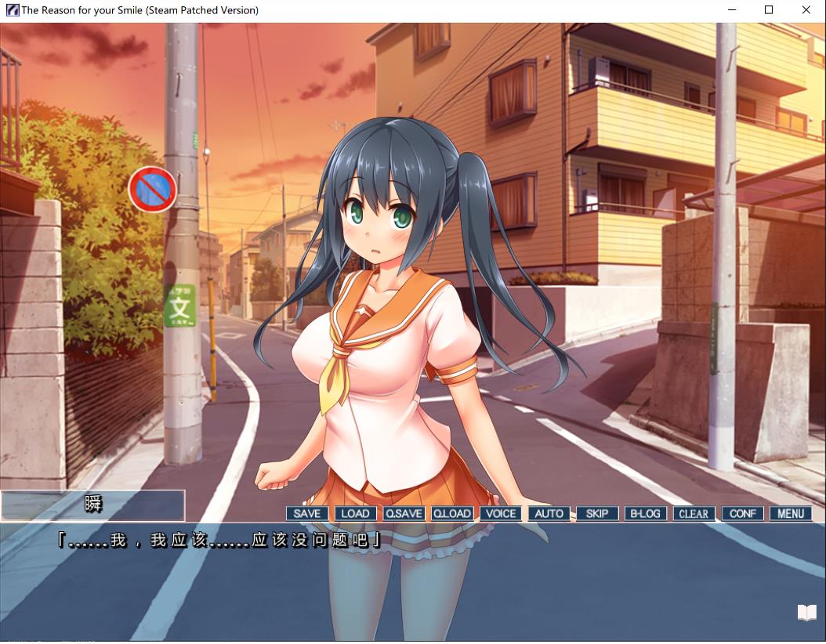Minimize the game window
Image resolution: width=826 pixels, height=644 pixels.
(731, 10)
